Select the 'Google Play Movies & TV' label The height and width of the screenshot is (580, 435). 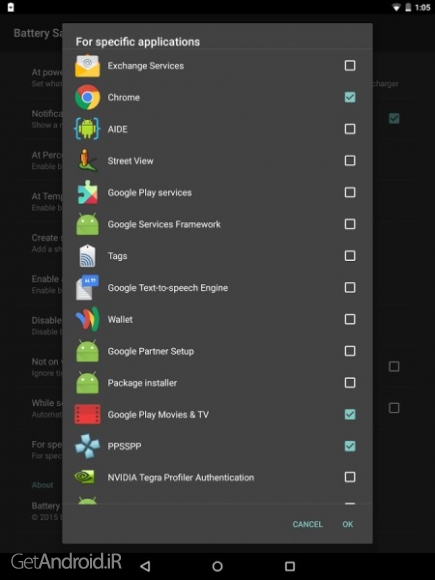[x=158, y=415]
